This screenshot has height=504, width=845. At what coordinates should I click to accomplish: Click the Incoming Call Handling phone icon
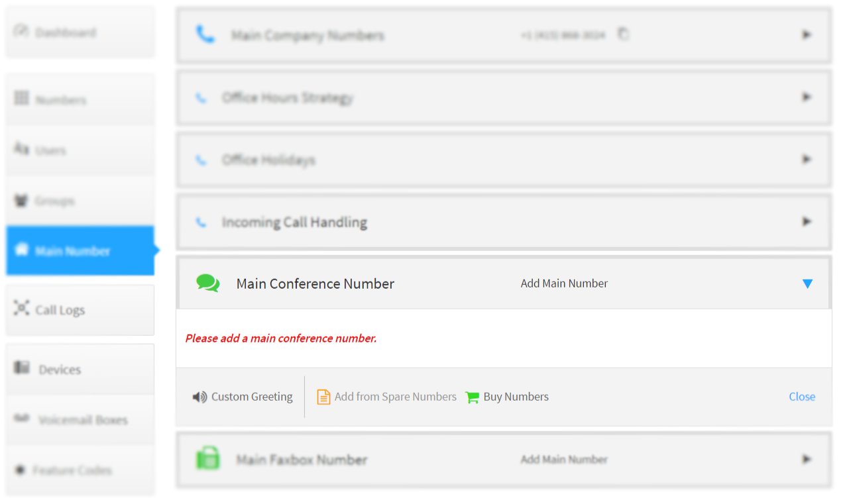point(201,223)
